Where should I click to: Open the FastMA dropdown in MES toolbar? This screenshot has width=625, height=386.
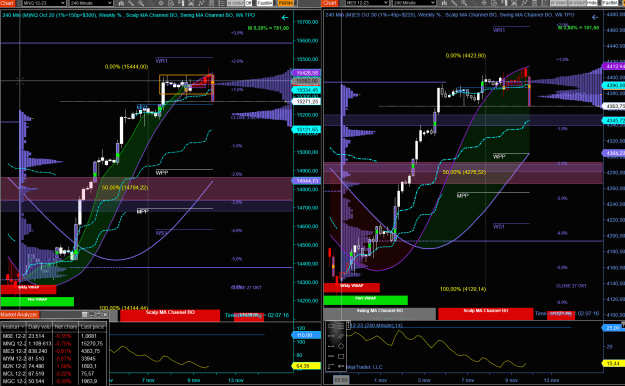click(x=610, y=3)
